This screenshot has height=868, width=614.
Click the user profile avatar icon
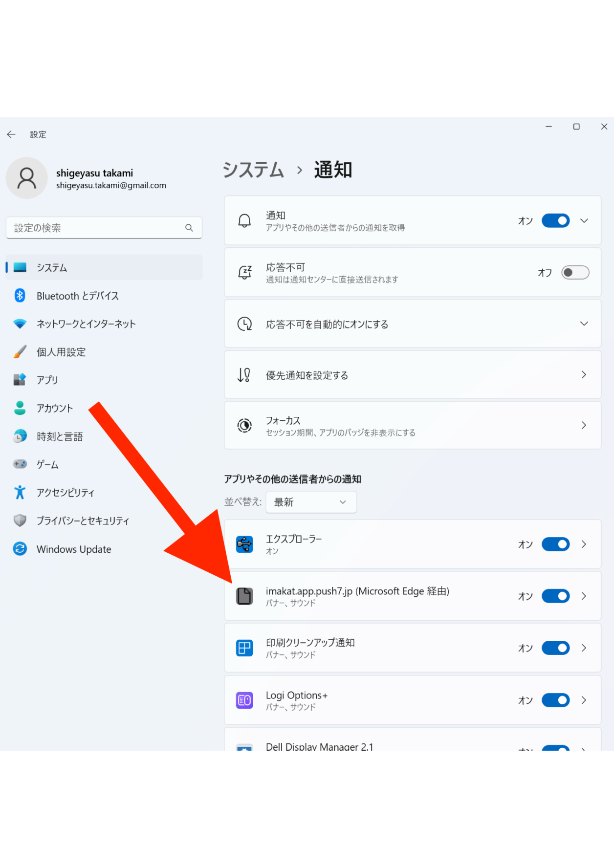(27, 178)
